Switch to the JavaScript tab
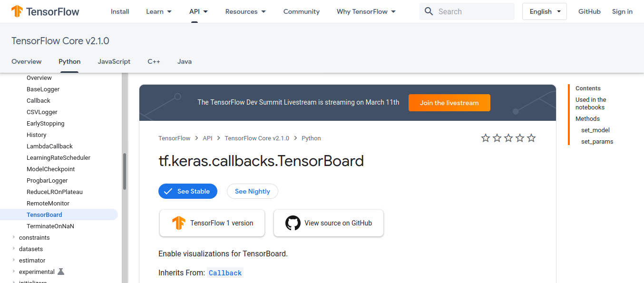644x283 pixels. 114,61
